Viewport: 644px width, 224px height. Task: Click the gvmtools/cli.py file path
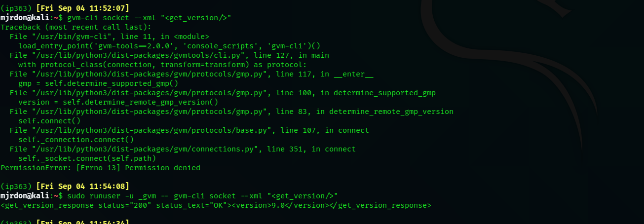click(x=143, y=55)
